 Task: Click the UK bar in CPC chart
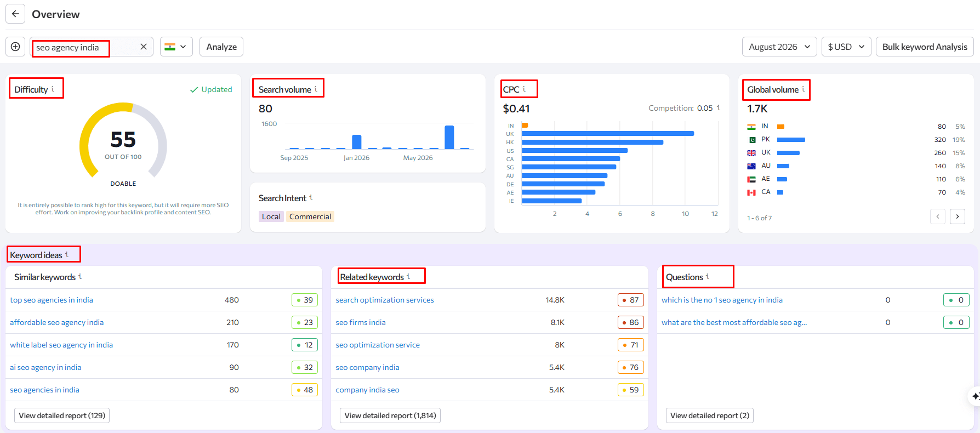click(x=608, y=133)
